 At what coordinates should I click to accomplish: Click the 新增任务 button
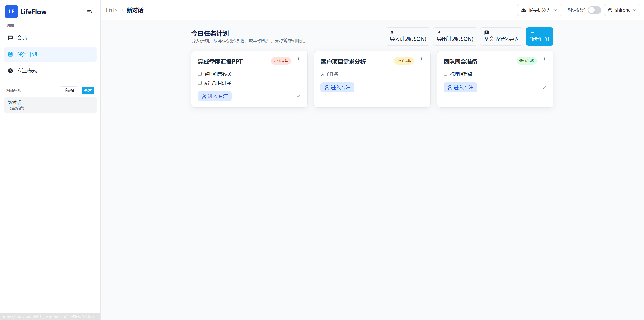coord(539,36)
